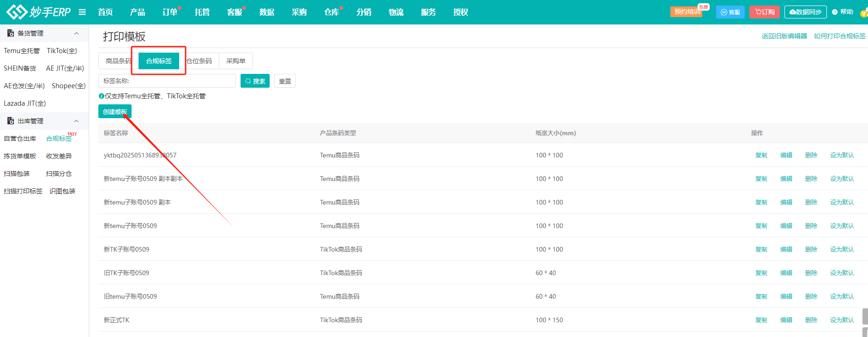This screenshot has height=337, width=868.
Task: Toggle the hamburger menu icon
Action: 82,12
